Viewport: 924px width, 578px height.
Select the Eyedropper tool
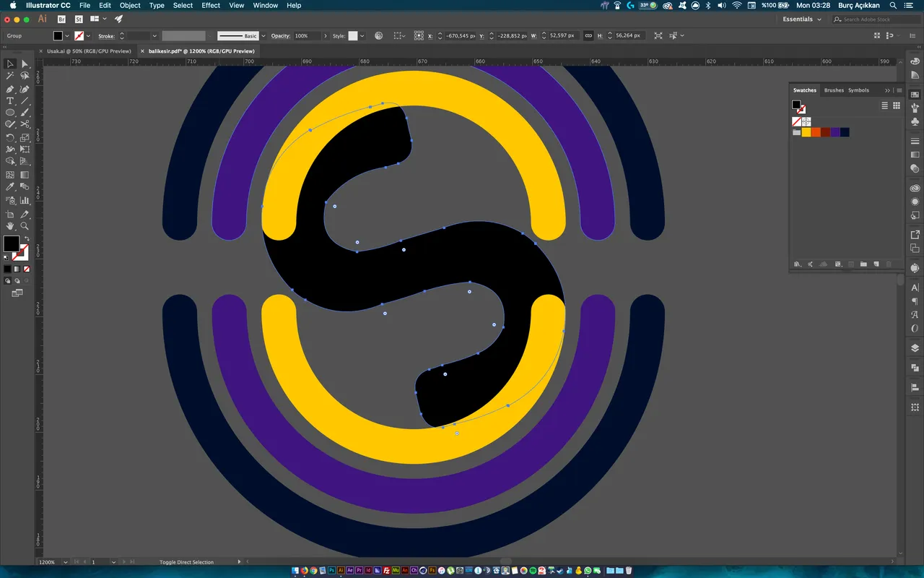coord(10,187)
